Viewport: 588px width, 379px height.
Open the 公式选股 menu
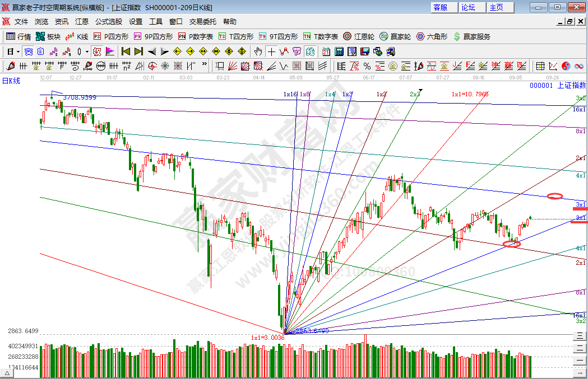(108, 22)
